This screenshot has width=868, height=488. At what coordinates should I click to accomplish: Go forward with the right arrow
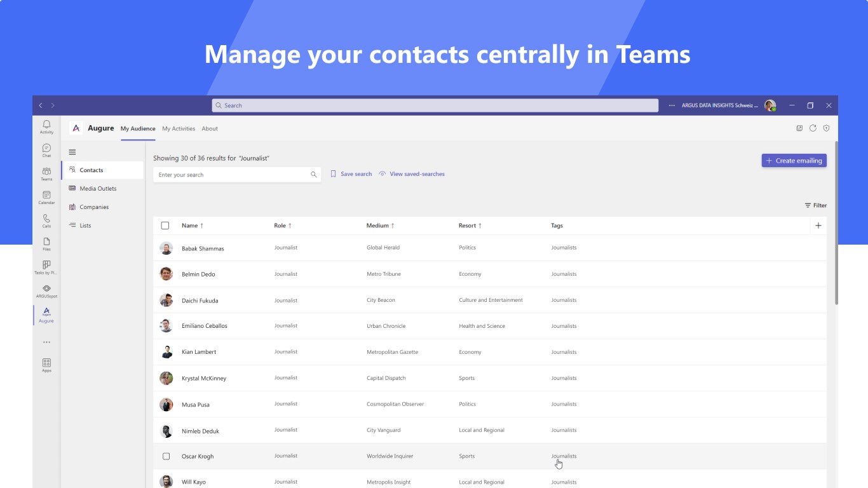[53, 105]
